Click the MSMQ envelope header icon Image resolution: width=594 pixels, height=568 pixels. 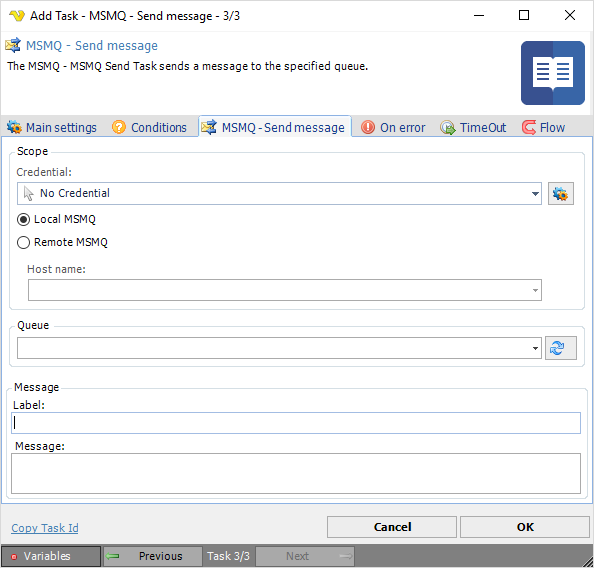[x=13, y=45]
